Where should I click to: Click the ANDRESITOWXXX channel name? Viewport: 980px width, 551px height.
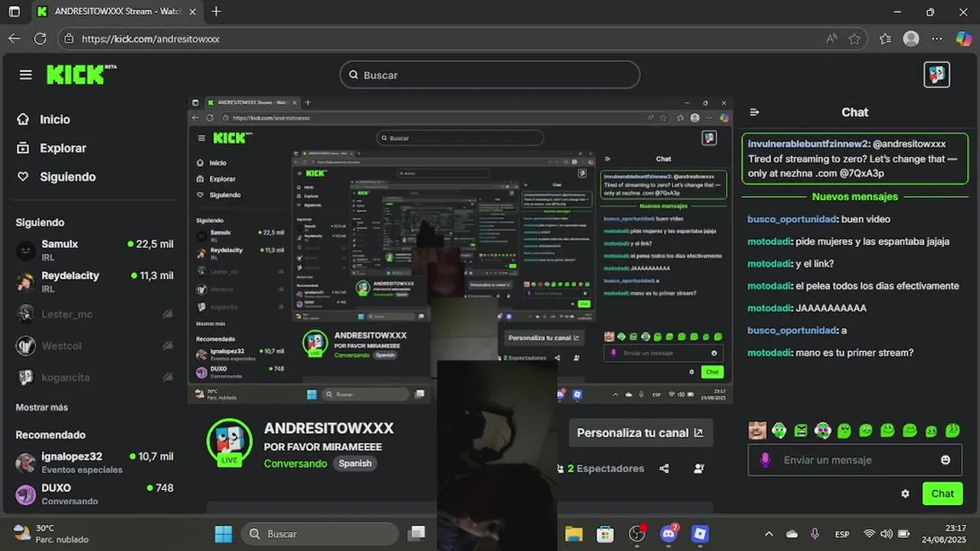[x=328, y=429]
